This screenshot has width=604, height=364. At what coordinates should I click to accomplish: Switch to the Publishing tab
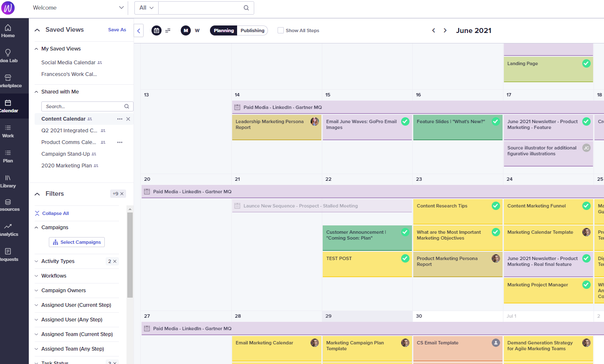252,30
